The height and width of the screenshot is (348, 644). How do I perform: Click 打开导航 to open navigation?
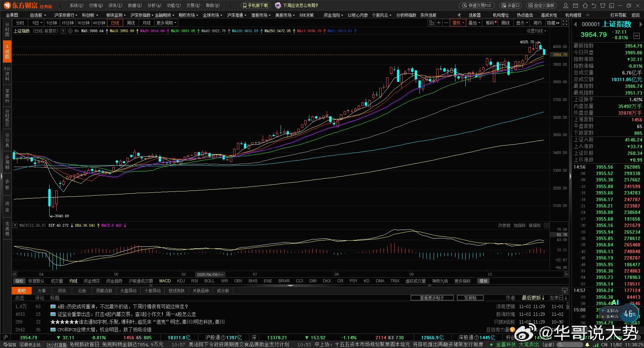tap(618, 15)
